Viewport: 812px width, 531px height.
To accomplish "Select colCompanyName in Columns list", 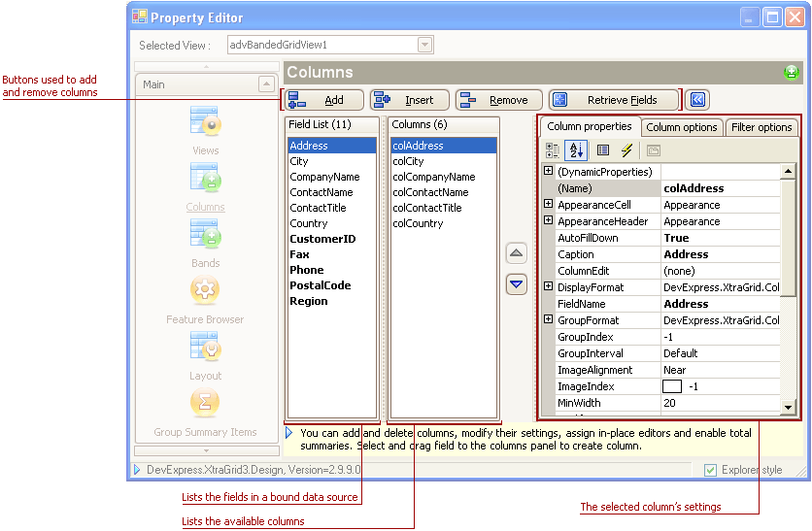I will (444, 177).
